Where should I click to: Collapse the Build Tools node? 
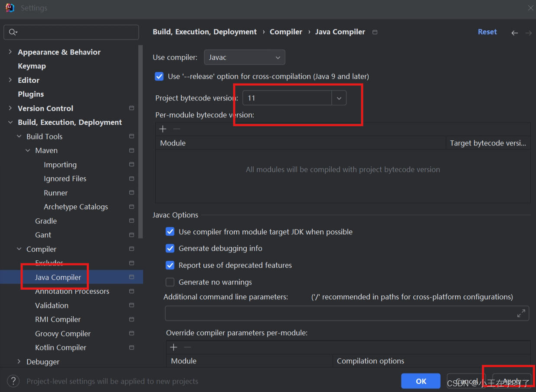[19, 136]
